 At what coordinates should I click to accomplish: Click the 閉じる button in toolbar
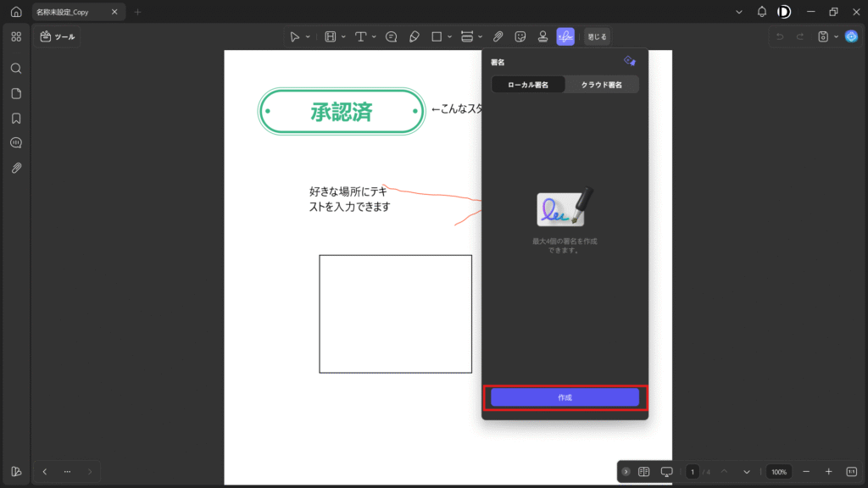point(597,36)
